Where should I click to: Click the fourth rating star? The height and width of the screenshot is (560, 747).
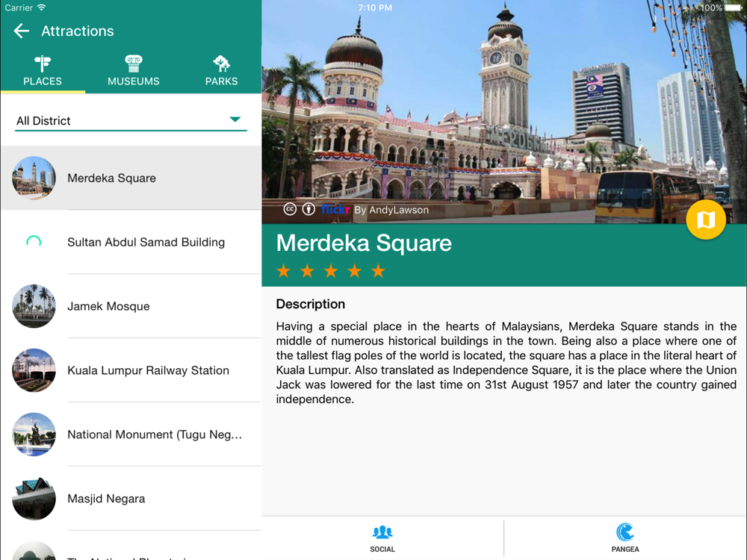pos(354,271)
